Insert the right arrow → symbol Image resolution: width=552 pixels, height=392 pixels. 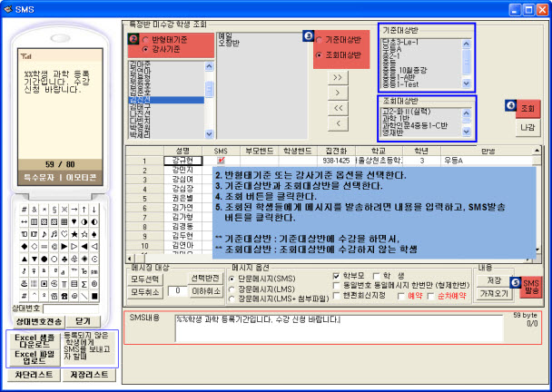(x=74, y=210)
